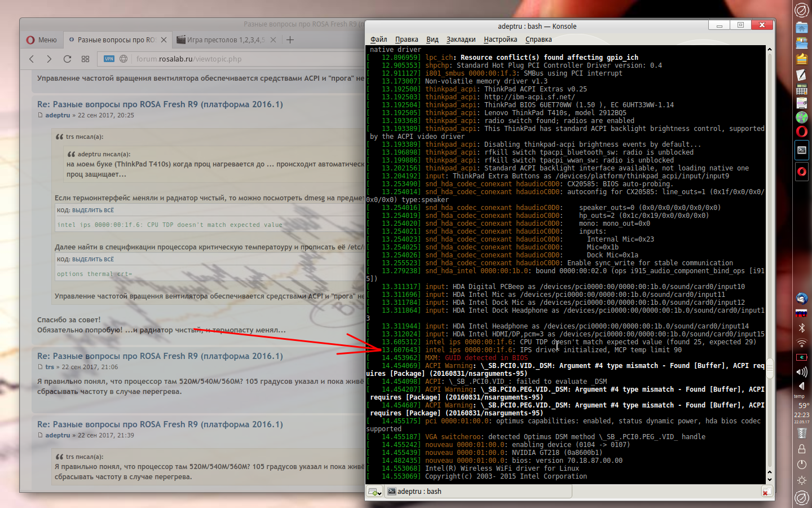Open Konsole's Закладки menu

tap(461, 40)
